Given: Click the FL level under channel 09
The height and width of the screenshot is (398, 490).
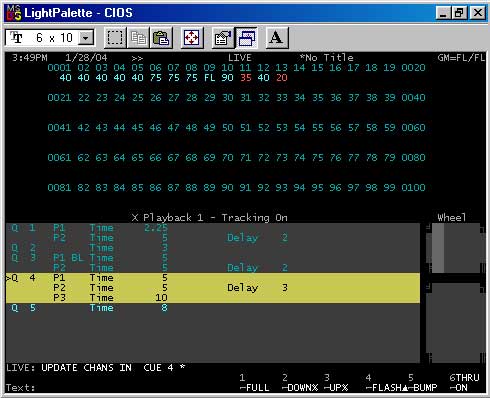Looking at the screenshot, I should (210, 78).
